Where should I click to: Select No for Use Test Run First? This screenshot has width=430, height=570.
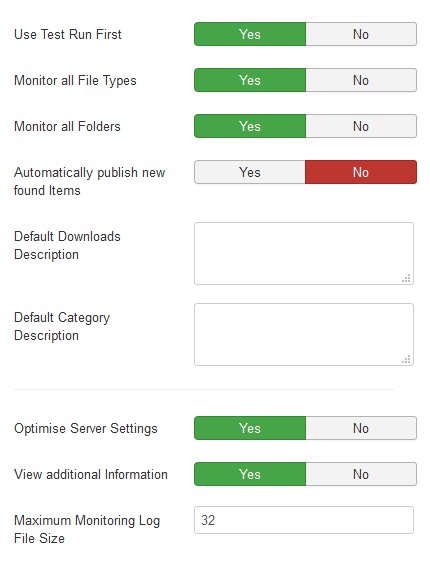(361, 34)
